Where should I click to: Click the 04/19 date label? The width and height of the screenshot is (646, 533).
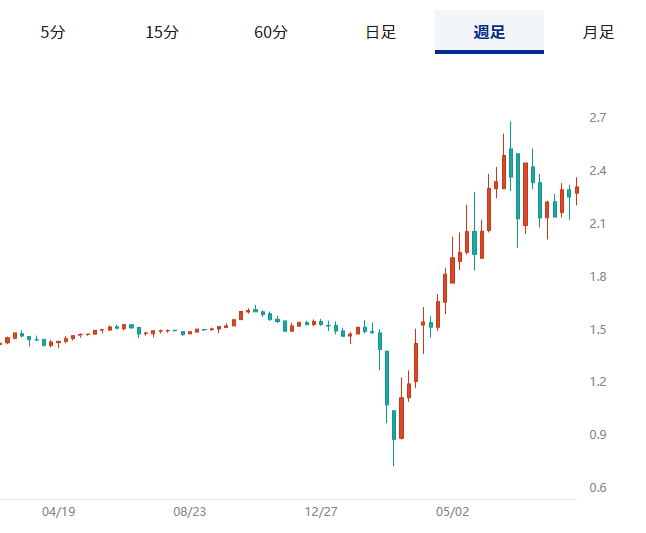click(59, 512)
